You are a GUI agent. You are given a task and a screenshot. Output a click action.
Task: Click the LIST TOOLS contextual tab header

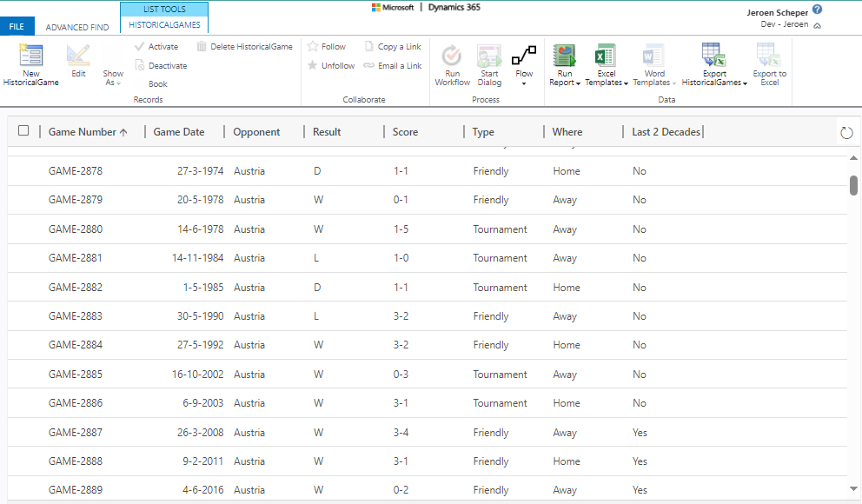click(x=164, y=9)
